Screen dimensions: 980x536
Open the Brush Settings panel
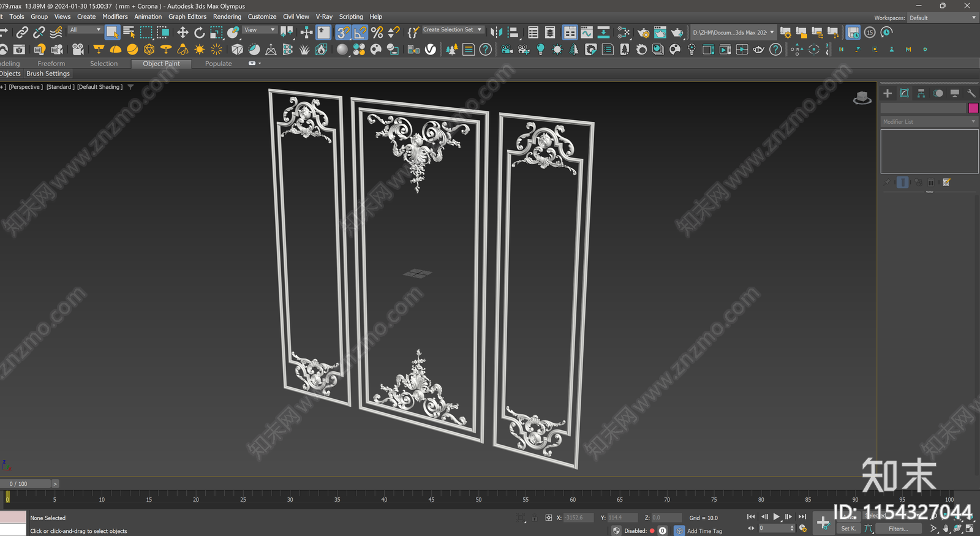point(48,74)
